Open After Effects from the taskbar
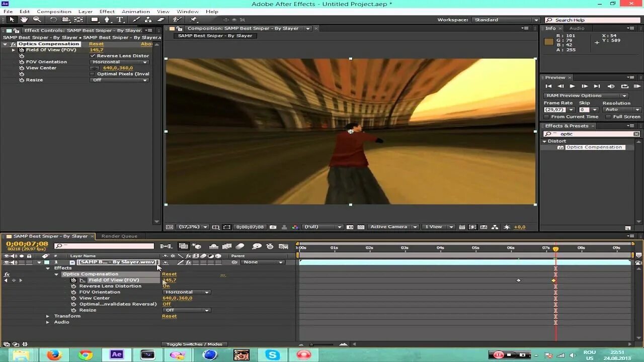644x362 pixels. [116, 354]
